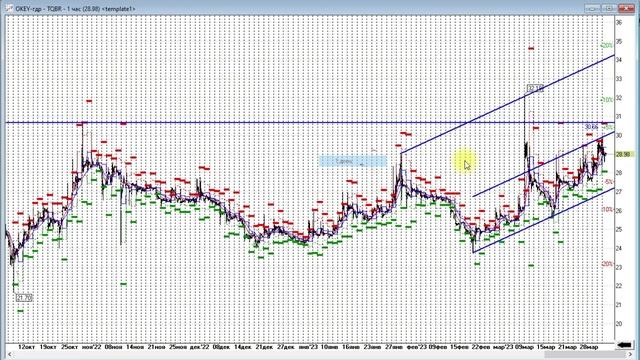Click the мар'23 date label

coord(503,347)
